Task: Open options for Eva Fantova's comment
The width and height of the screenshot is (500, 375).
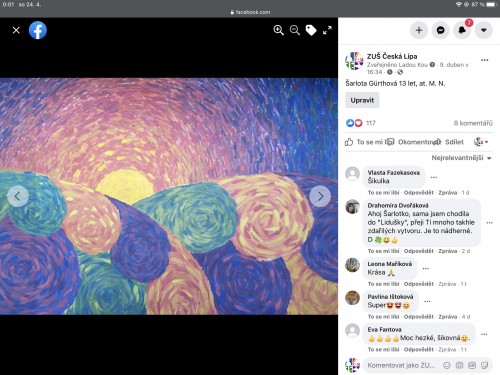Action: click(x=484, y=334)
